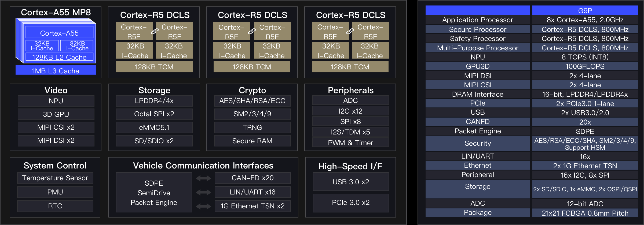The image size is (644, 225).
Task: Click the GPU3D row label
Action: click(478, 66)
